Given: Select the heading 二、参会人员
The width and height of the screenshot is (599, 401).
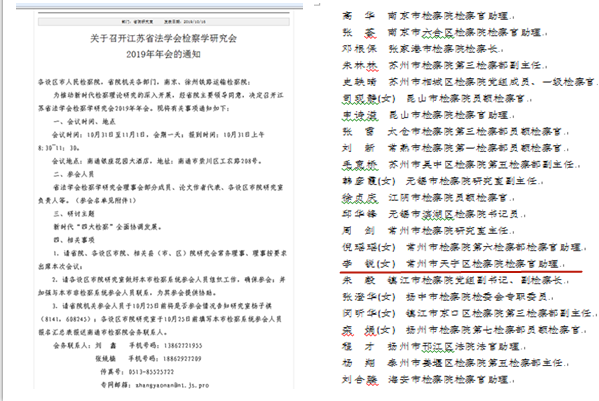Looking at the screenshot, I should click(x=74, y=174).
